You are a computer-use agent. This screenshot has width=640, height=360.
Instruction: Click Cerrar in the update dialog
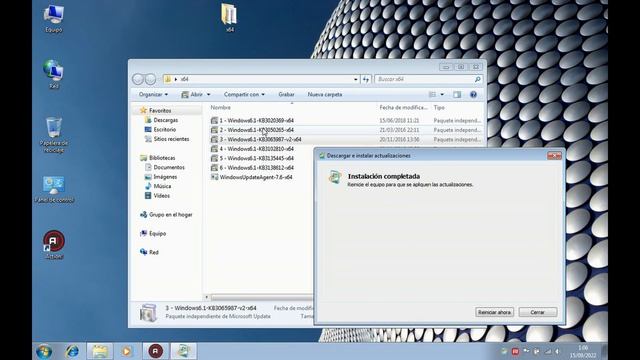coord(538,312)
